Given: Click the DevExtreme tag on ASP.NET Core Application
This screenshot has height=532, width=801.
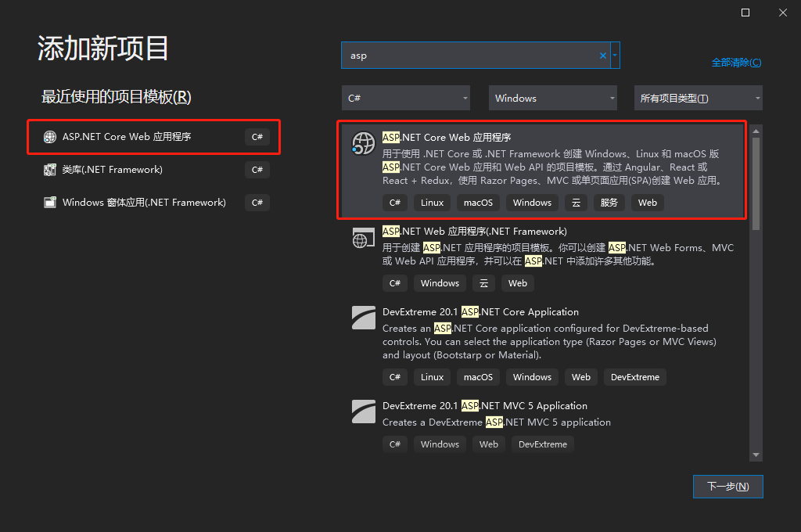Looking at the screenshot, I should pos(635,377).
